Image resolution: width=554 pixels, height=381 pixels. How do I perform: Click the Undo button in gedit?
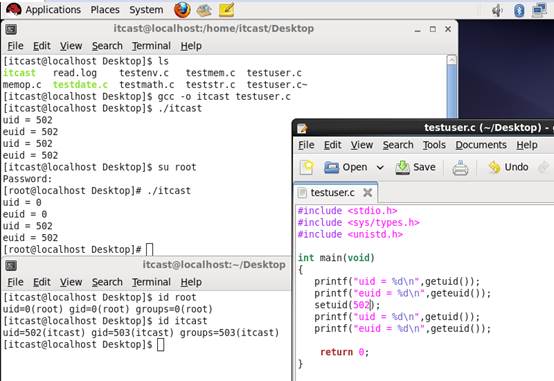pos(508,167)
